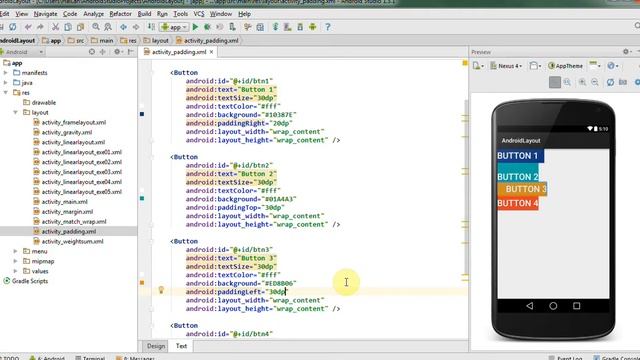Switch to the Design tab

[x=156, y=346]
